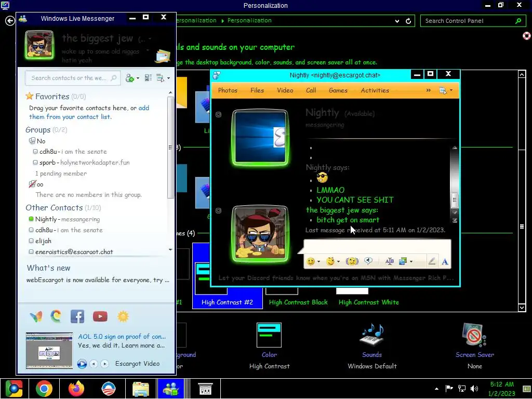The height and width of the screenshot is (399, 532).
Task: Open the display name dropdown in Messenger
Action: pos(150,39)
